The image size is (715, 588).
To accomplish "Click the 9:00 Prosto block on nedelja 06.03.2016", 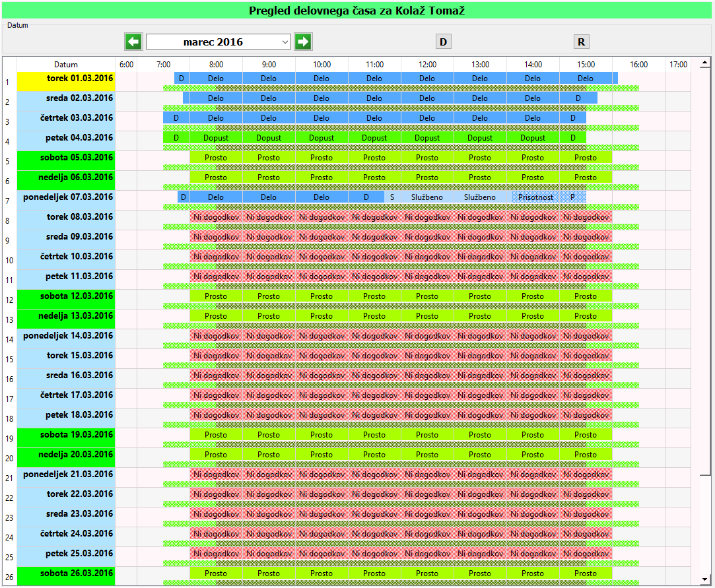I will (x=269, y=178).
